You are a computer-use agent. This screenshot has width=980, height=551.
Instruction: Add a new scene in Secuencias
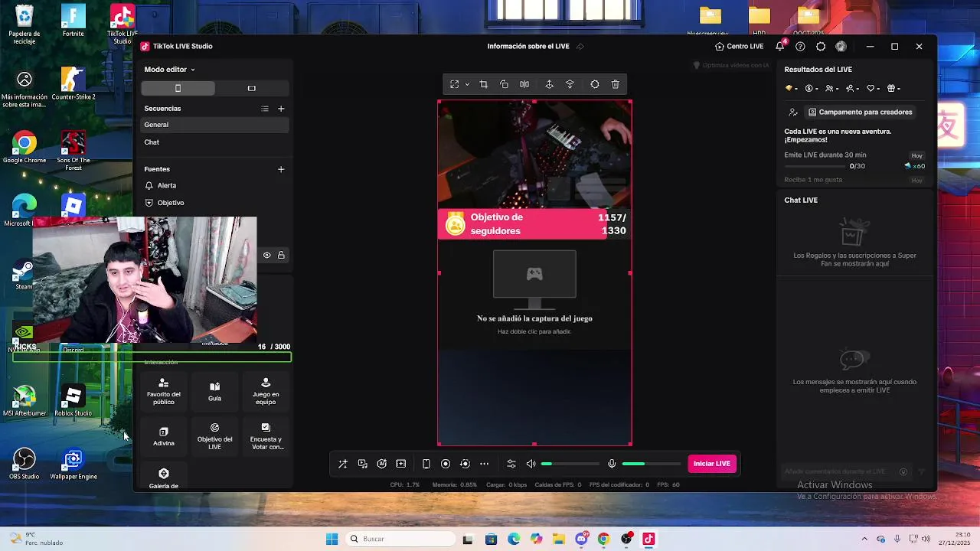281,109
